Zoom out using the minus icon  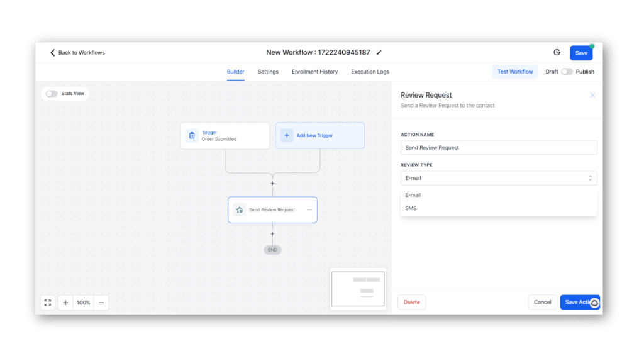click(x=101, y=302)
